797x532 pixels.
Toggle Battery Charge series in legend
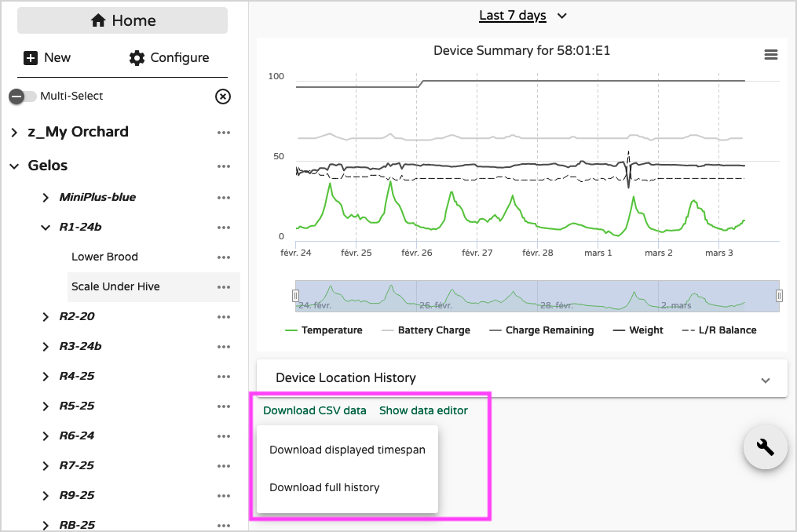tap(426, 330)
